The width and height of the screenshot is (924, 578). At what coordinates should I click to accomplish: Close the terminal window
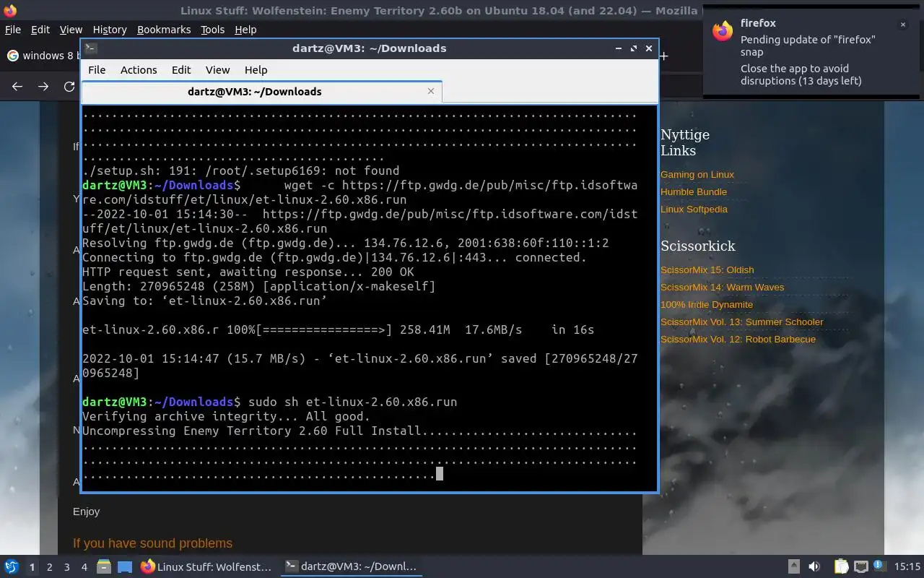649,48
